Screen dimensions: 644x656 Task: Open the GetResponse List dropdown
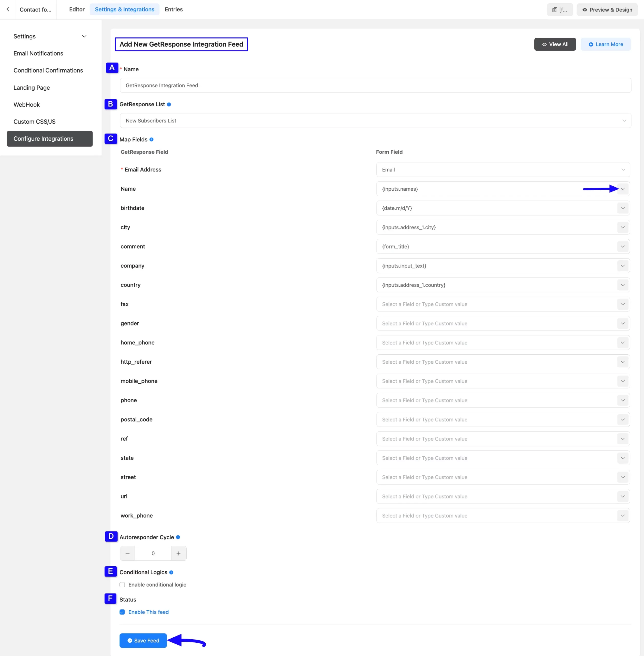point(375,121)
